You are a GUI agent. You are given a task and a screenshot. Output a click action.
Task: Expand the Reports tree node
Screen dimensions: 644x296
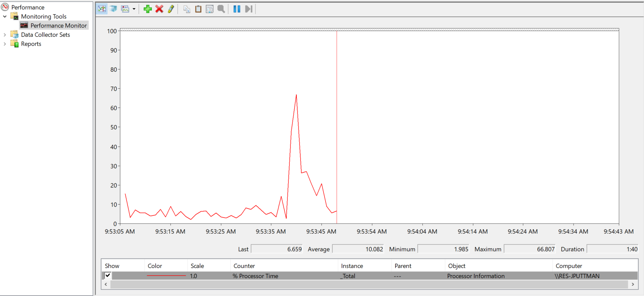pos(5,44)
